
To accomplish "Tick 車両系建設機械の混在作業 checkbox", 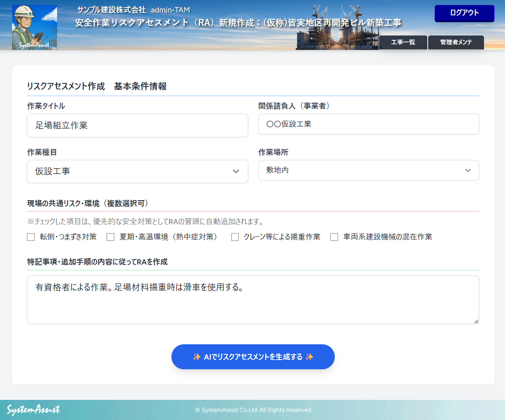I will coord(334,237).
